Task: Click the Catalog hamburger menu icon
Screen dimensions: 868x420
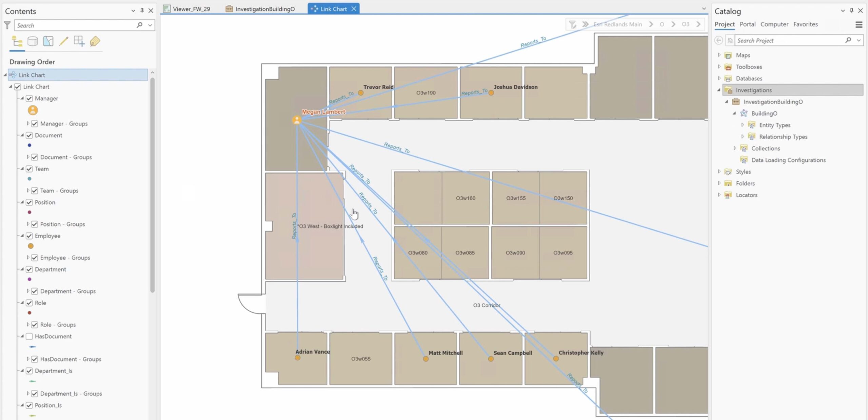Action: coord(859,24)
